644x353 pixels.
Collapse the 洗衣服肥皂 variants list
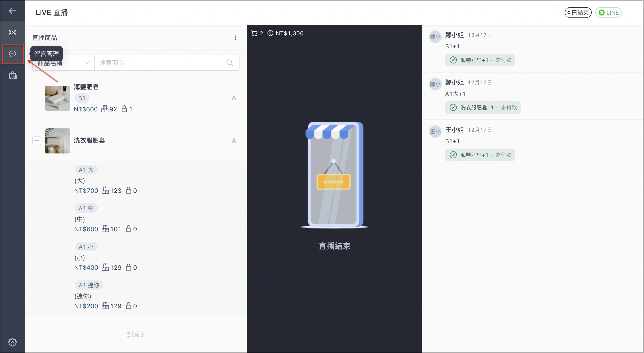[x=37, y=141]
